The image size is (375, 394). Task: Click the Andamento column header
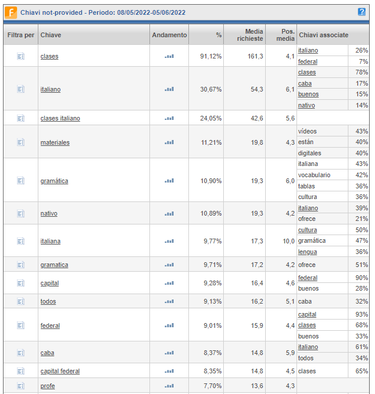coord(169,35)
